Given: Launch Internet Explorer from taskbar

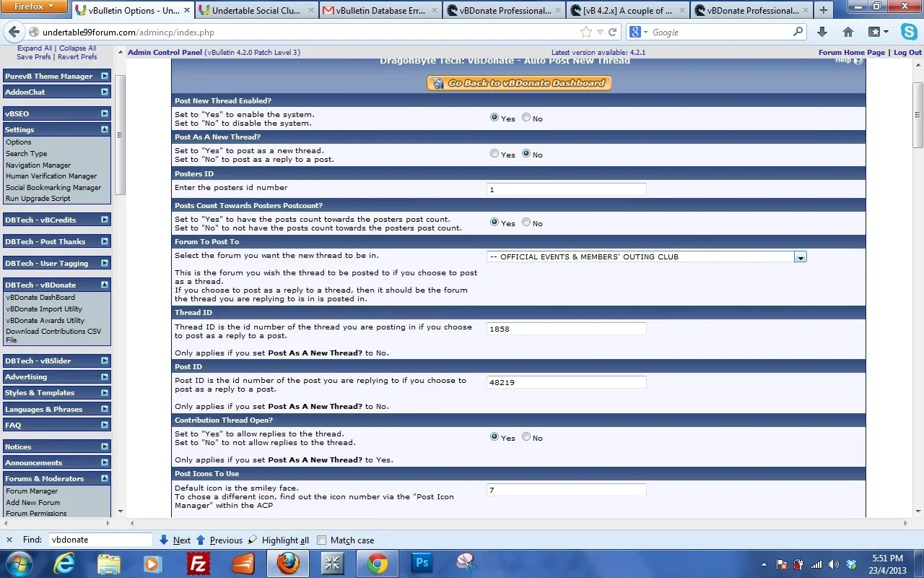Looking at the screenshot, I should pyautogui.click(x=64, y=563).
